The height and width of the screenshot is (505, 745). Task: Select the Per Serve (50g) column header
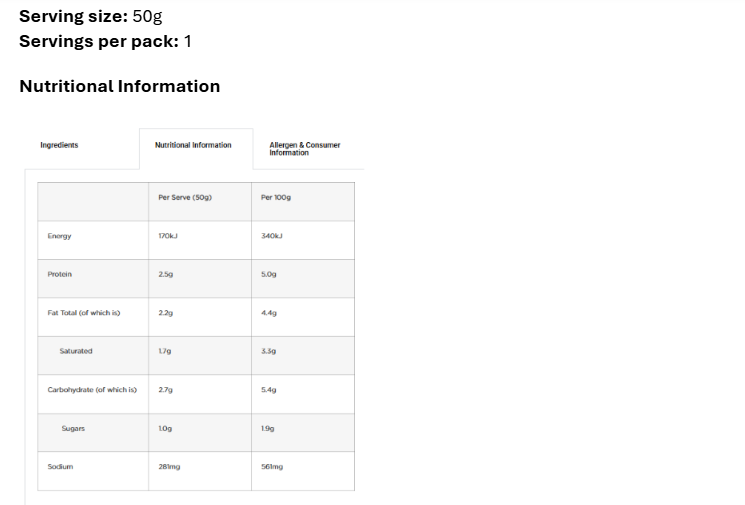pos(185,197)
